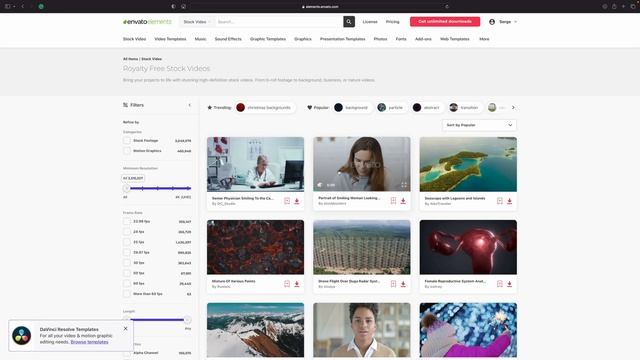This screenshot has height=360, width=640.
Task: Click Get unlimited downloads button
Action: (x=445, y=22)
